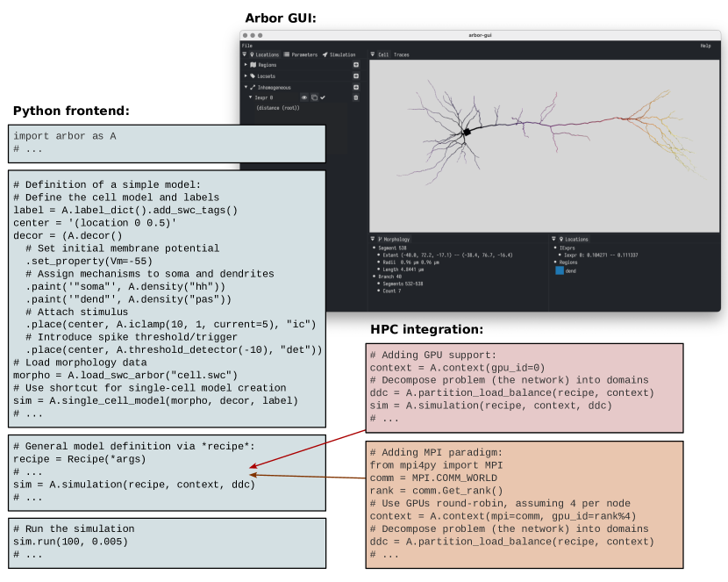
Task: Switch to the Traces tab
Action: pos(401,54)
